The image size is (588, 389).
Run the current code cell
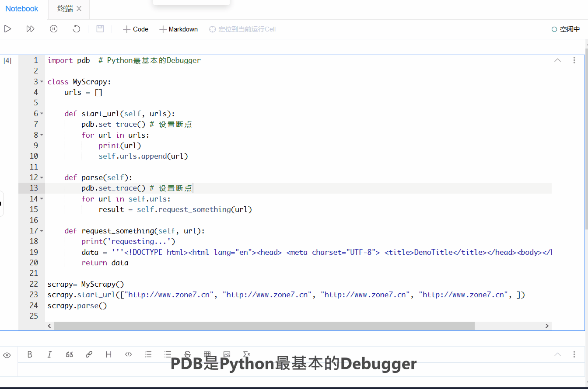(x=8, y=28)
